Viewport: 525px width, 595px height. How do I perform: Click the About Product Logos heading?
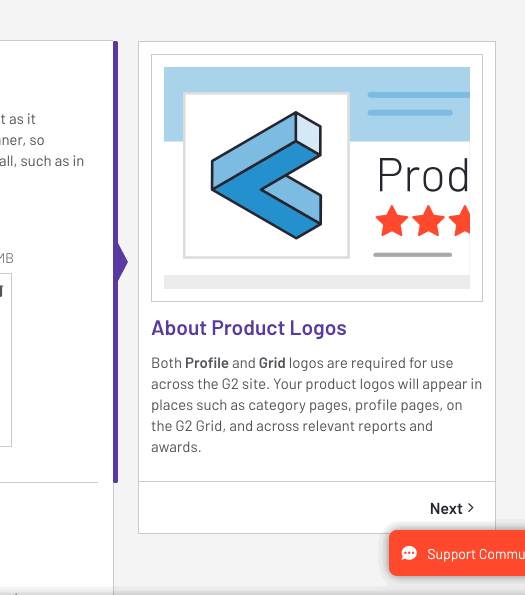249,328
